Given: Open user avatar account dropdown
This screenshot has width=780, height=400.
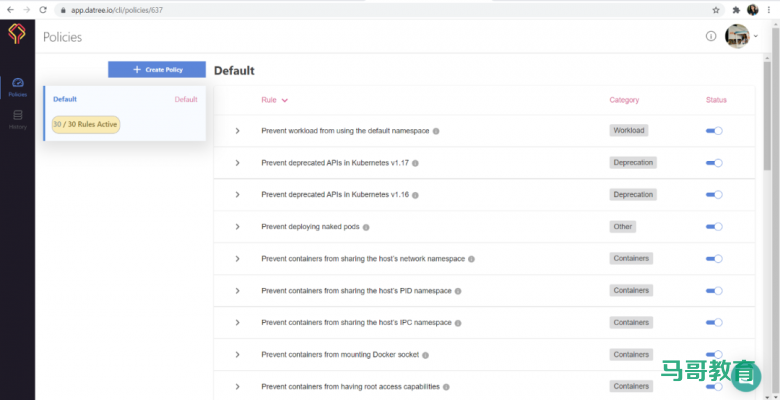Looking at the screenshot, I should [741, 36].
